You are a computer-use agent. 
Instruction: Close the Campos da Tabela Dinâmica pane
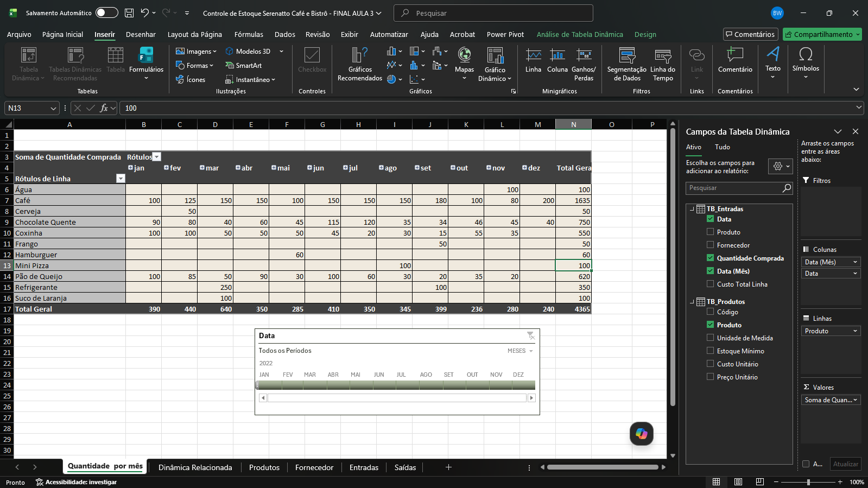[856, 131]
